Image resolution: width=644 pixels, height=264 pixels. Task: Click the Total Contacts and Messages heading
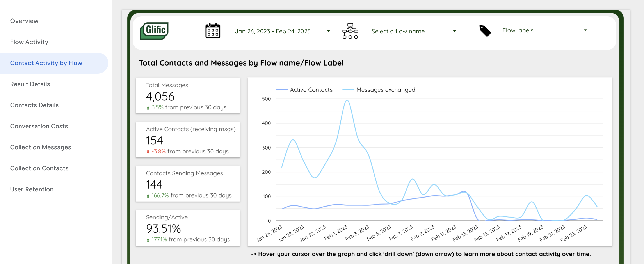[x=241, y=63]
